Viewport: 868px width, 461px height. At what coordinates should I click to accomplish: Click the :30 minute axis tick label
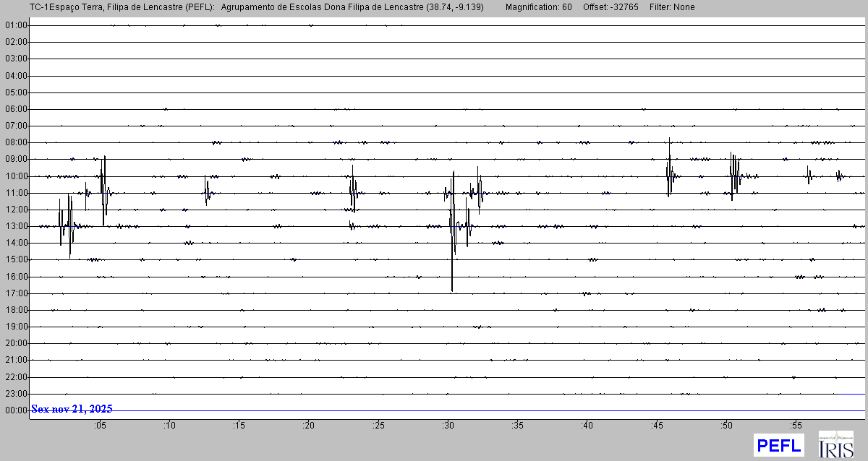click(x=448, y=426)
